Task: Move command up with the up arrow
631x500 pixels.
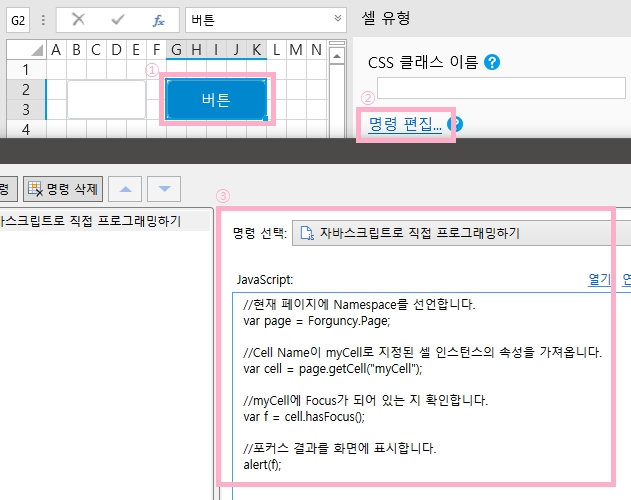Action: 124,188
